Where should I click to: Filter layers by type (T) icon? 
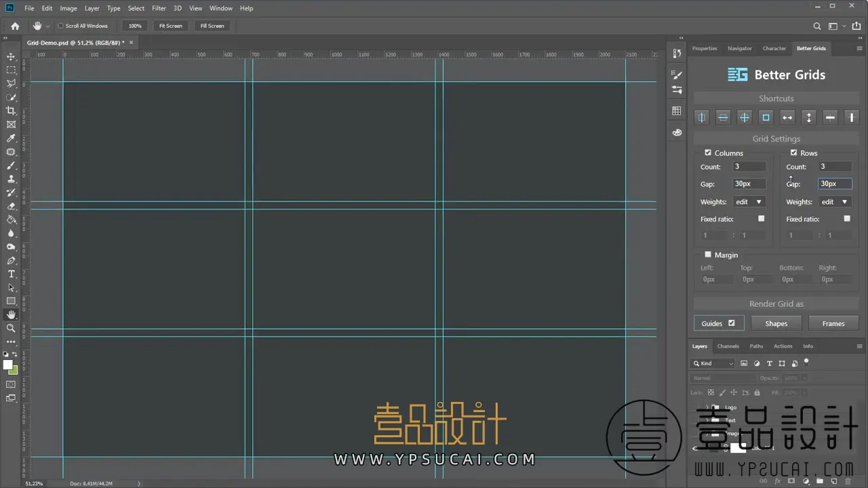click(x=769, y=363)
